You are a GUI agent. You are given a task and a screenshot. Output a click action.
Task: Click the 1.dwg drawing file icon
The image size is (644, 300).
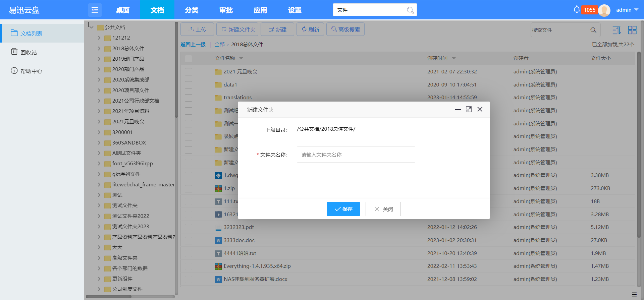(218, 176)
